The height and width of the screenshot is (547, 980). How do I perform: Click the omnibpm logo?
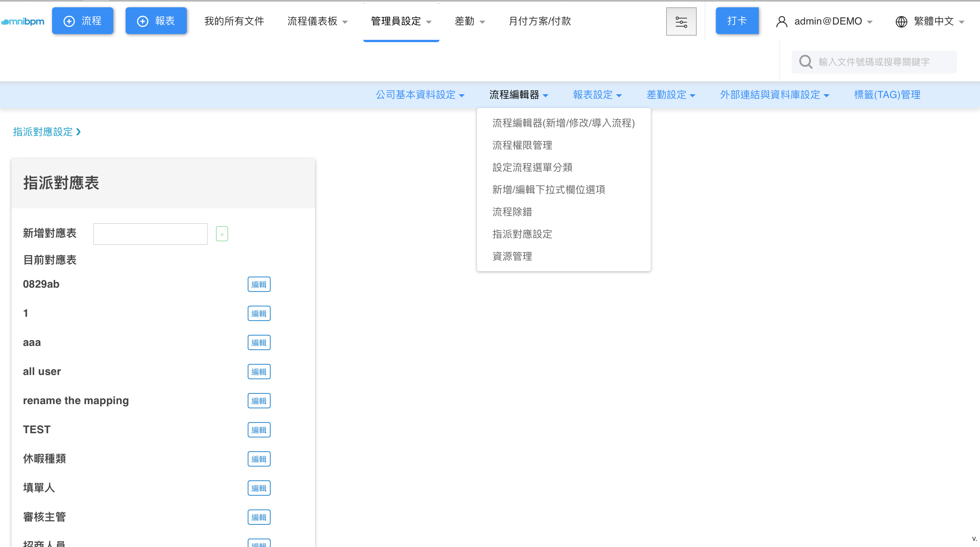pos(23,21)
